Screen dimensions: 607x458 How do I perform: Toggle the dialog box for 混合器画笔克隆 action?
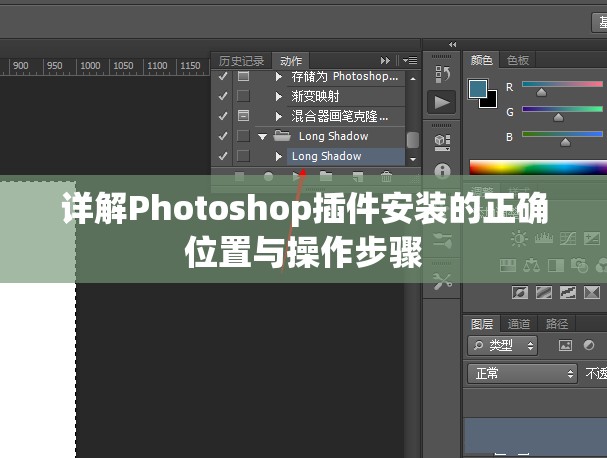point(243,116)
